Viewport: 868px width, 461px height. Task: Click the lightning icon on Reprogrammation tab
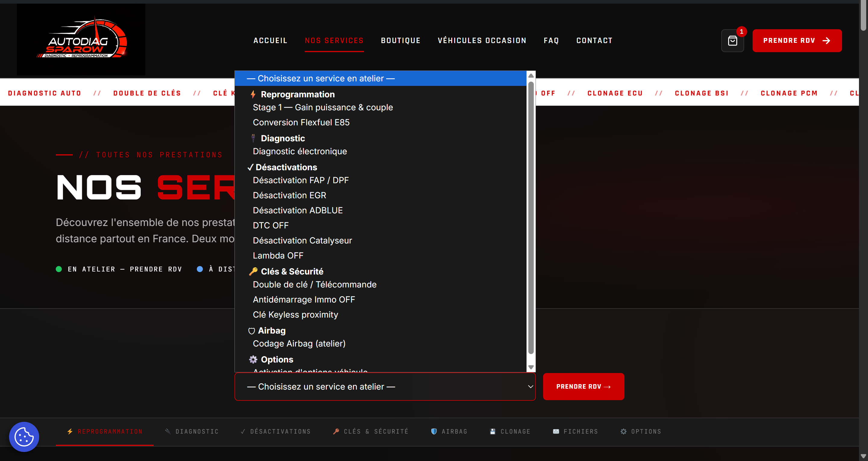click(x=70, y=431)
